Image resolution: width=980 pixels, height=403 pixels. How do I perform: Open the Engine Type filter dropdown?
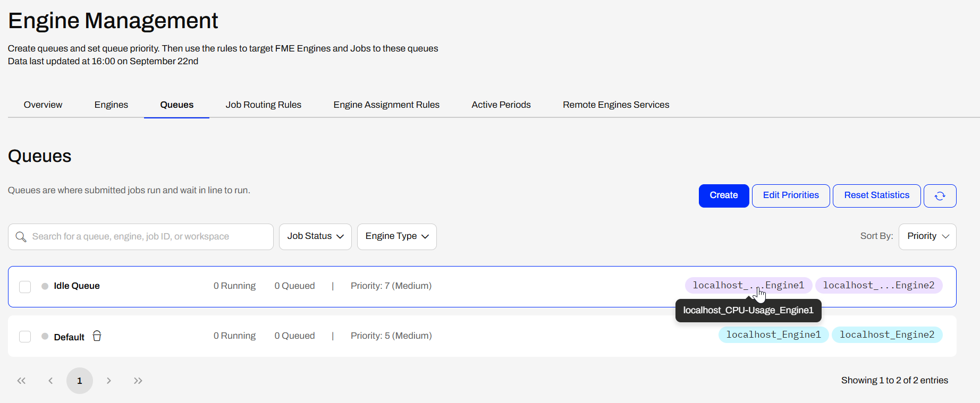point(397,236)
